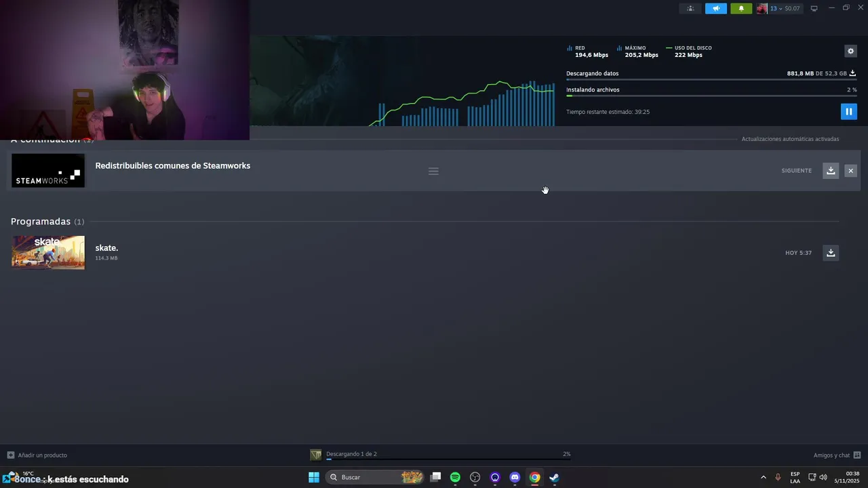Click the RED 194,6 Mbps stat
Viewport: 868px width, 488px height.
coord(588,52)
